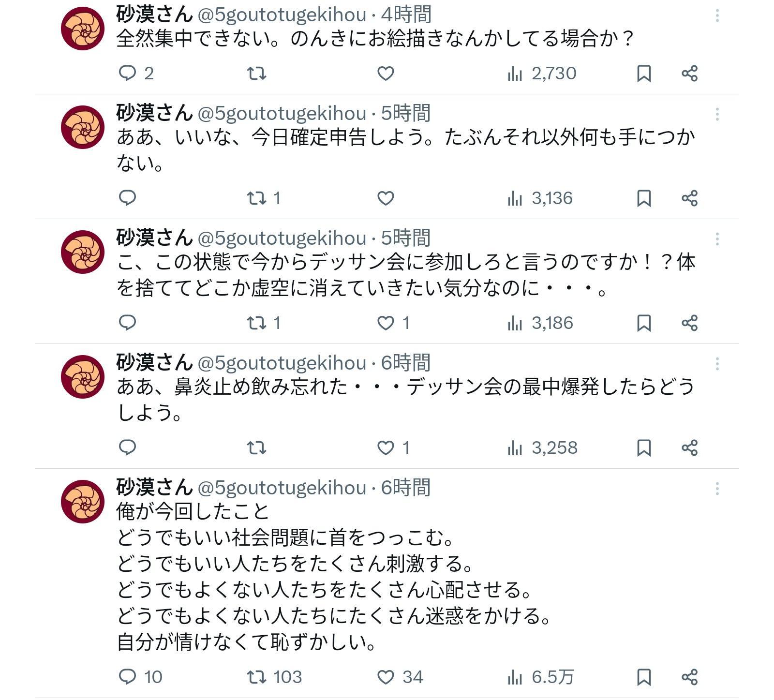774x700 pixels.
Task: Like the デッサン会に参加 tweet with 3,186 views
Action: (x=386, y=323)
